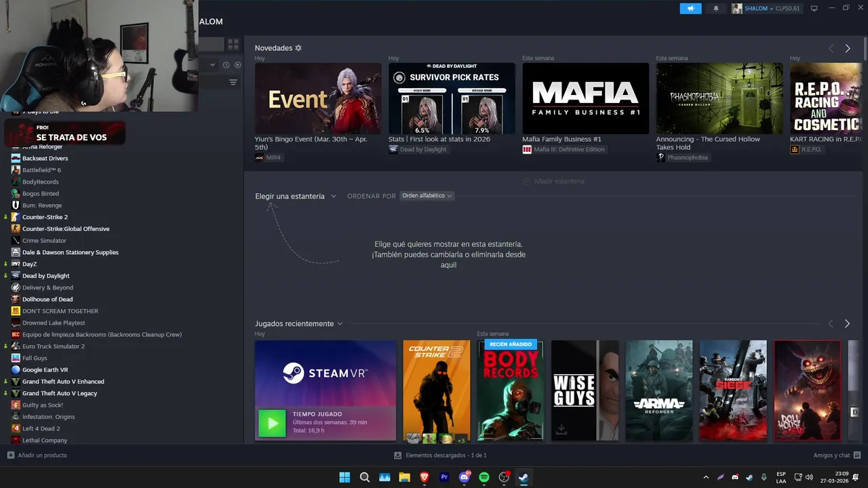Select DON'T SCREAM TOGETHER in library
Screen dimensions: 868x488
click(x=60, y=311)
